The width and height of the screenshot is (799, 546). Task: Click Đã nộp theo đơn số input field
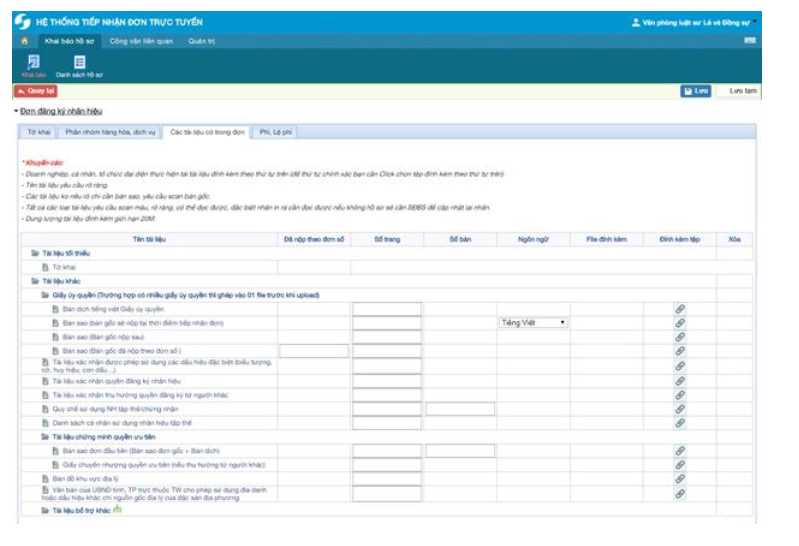coord(314,351)
